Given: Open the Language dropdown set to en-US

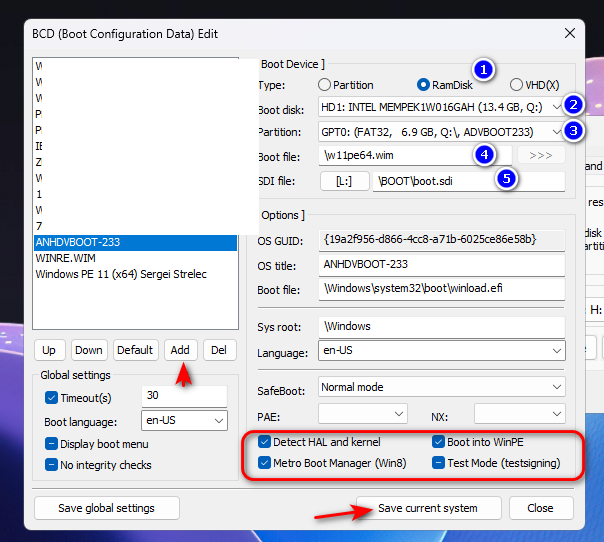Looking at the screenshot, I should (x=441, y=351).
